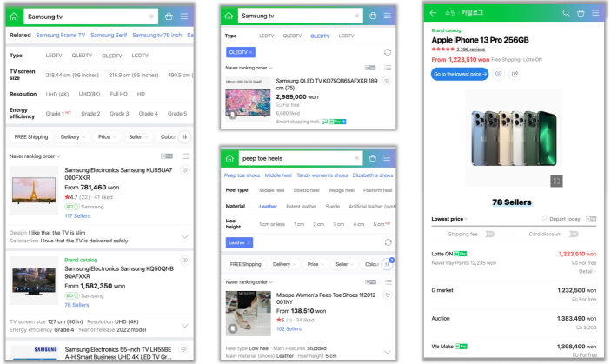Reset filters icon beside Leather chip
This screenshot has width=611, height=364.
(389, 242)
